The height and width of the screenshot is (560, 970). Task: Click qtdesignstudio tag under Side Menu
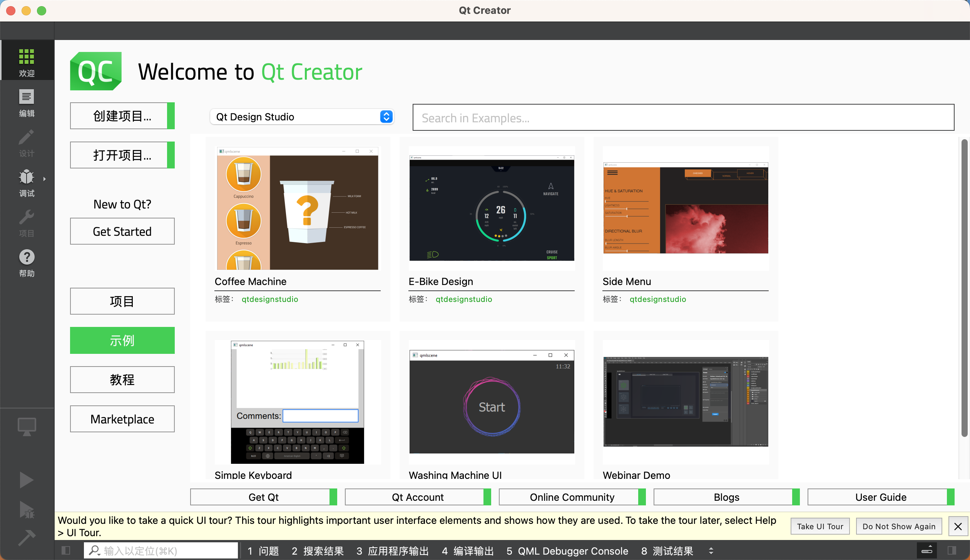[658, 299]
